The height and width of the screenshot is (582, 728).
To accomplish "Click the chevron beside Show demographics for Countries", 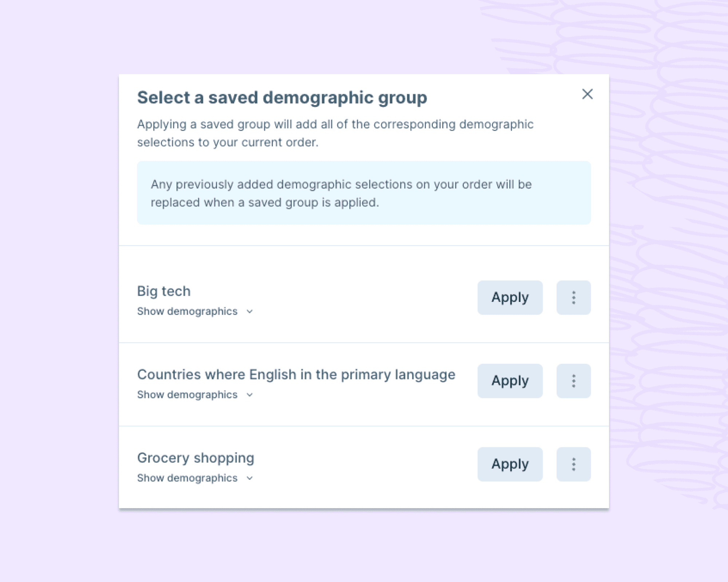I will tap(249, 395).
